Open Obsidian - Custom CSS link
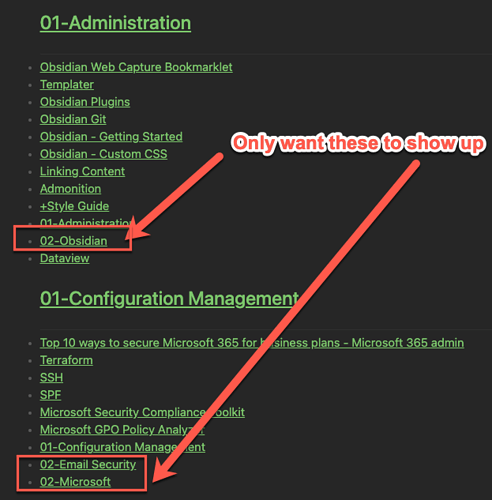Viewport: 492px width, 500px height. click(104, 154)
